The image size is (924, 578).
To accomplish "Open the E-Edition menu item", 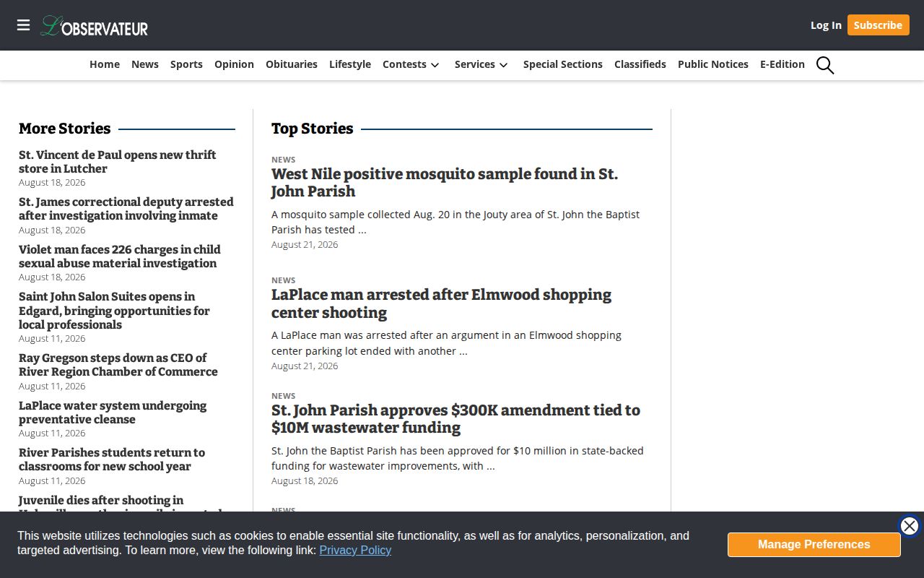I will (783, 64).
